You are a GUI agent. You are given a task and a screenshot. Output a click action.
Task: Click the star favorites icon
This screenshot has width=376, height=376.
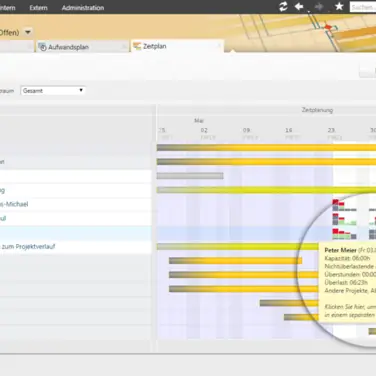339,6
